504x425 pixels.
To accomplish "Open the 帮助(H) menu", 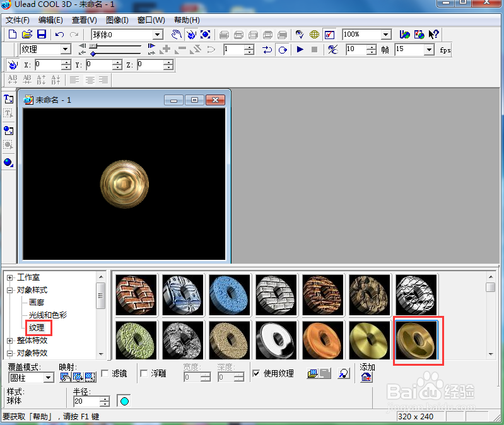I will tap(187, 20).
